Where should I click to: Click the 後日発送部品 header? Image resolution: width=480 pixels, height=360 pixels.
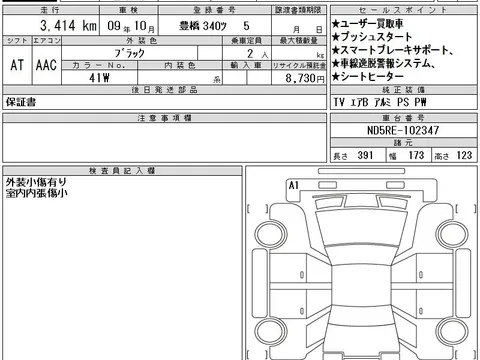pyautogui.click(x=164, y=90)
